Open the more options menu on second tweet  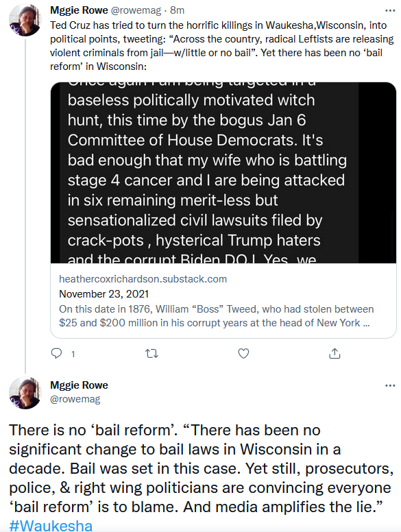[x=390, y=386]
